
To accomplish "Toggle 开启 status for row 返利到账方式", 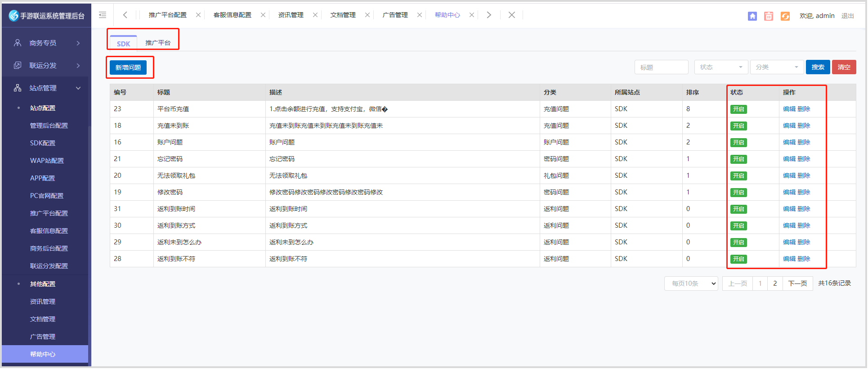I will point(738,225).
